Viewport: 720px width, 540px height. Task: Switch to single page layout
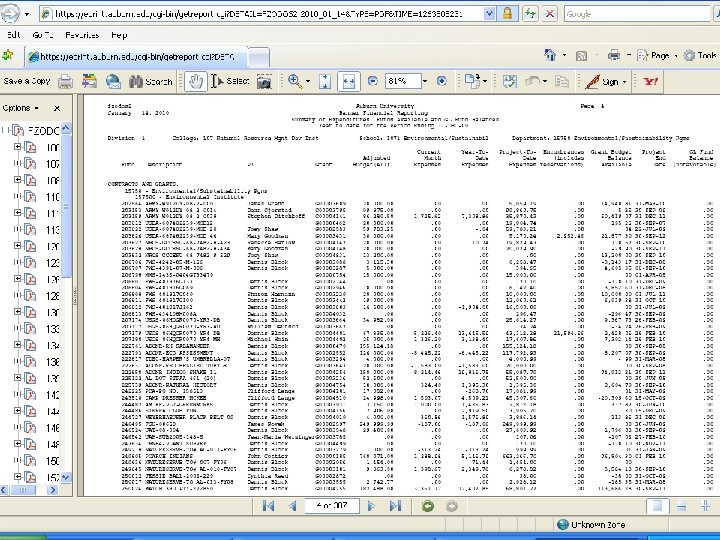pyautogui.click(x=657, y=506)
